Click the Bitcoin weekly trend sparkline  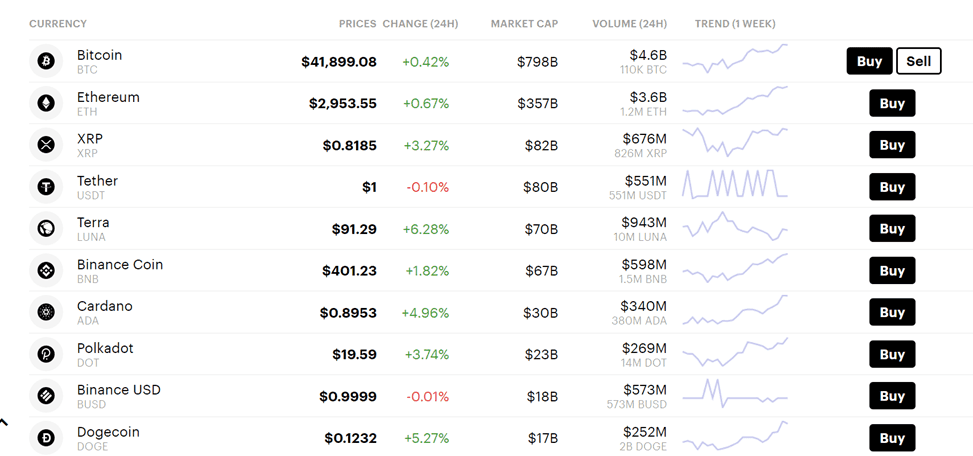click(735, 58)
